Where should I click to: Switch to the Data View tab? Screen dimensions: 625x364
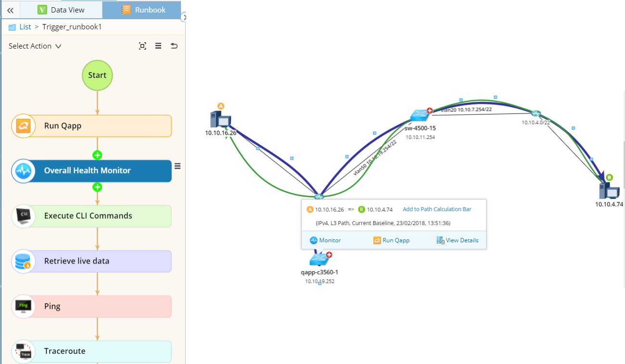point(61,10)
